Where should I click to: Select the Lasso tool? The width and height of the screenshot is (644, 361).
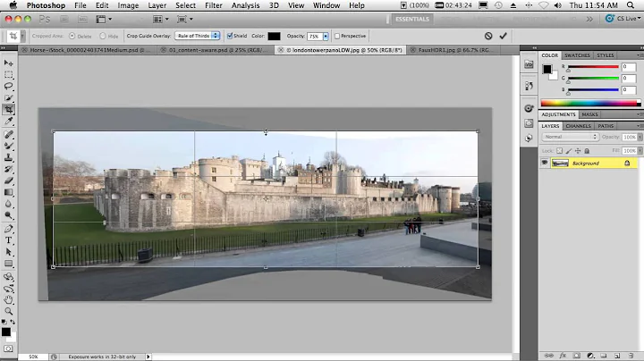coord(8,86)
